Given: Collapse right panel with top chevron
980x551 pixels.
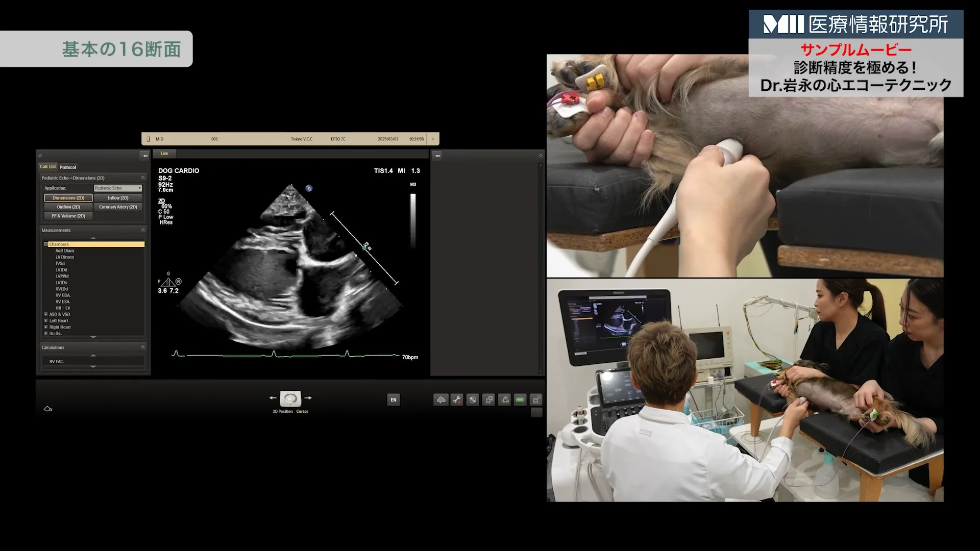Looking at the screenshot, I should [541, 156].
